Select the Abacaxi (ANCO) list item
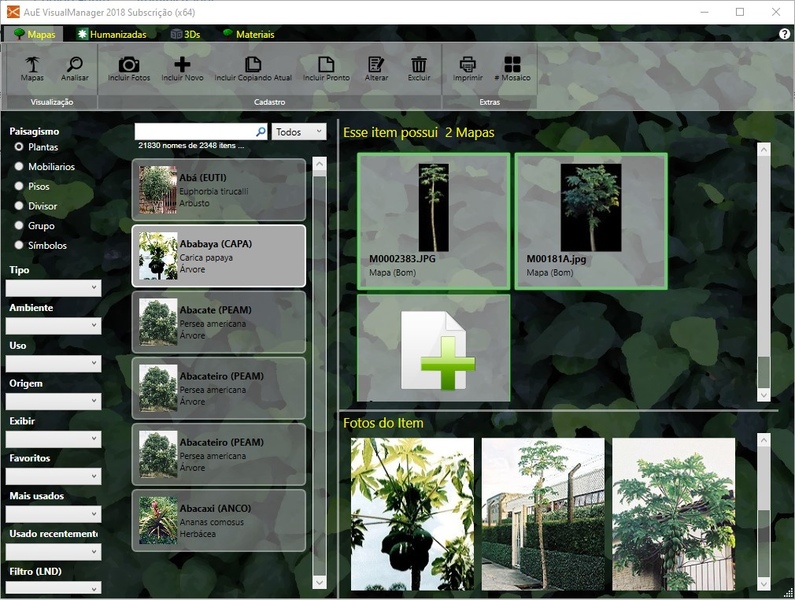Screen dimensions: 795x600 click(218, 520)
